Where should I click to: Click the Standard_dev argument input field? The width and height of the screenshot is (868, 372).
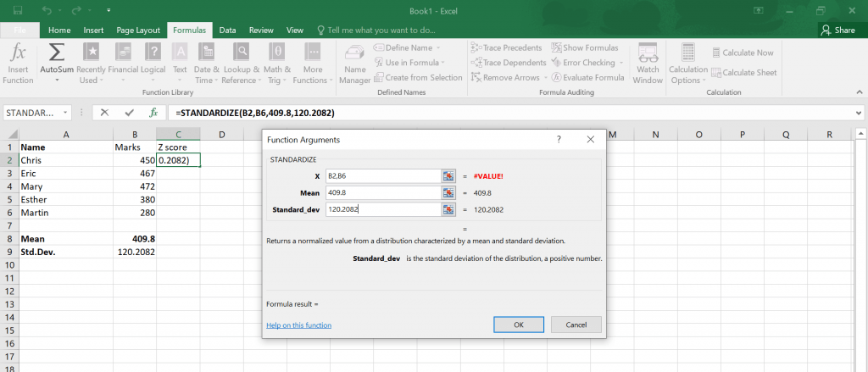pos(383,209)
